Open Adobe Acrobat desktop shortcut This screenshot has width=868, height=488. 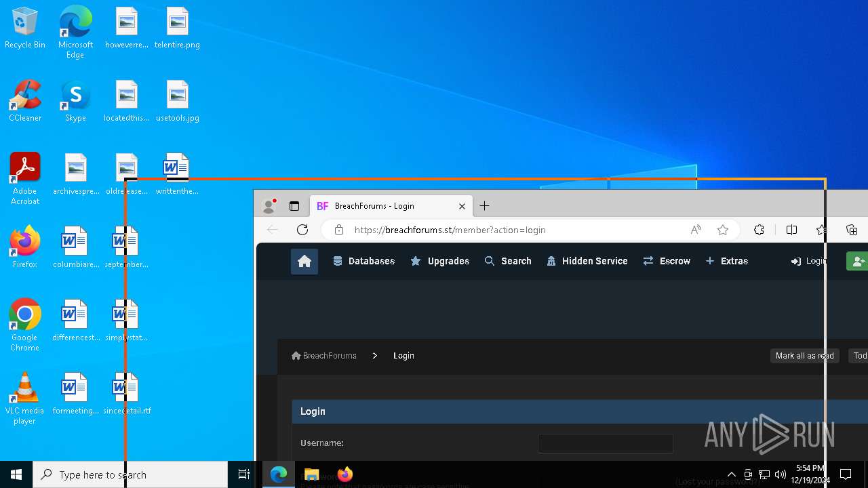tap(25, 179)
